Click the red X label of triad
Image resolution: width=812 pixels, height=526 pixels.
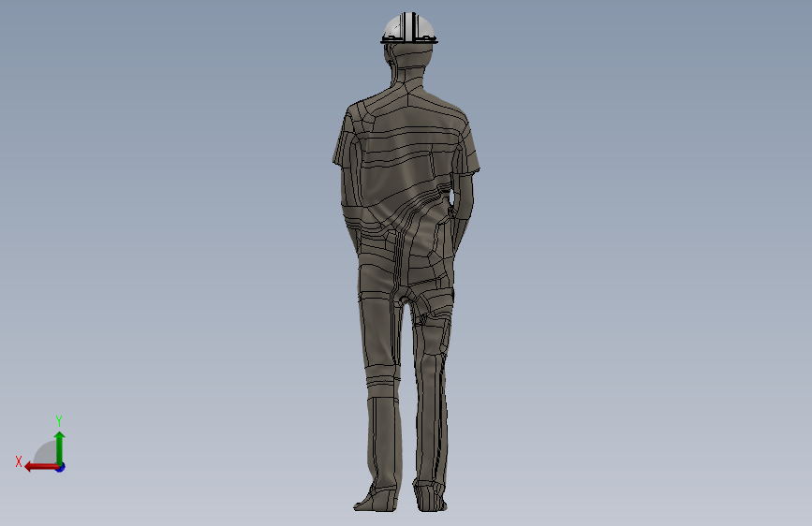[19, 461]
